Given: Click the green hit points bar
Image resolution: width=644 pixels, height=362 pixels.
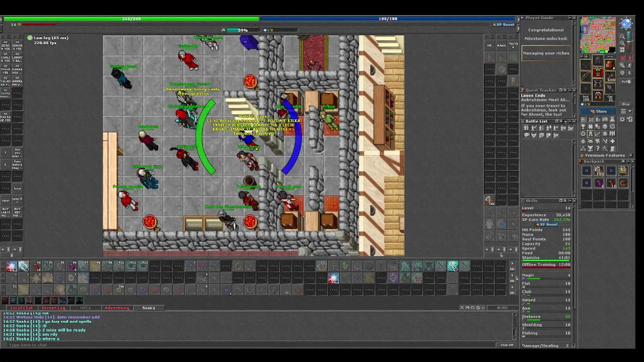Looking at the screenshot, I should 131,19.
